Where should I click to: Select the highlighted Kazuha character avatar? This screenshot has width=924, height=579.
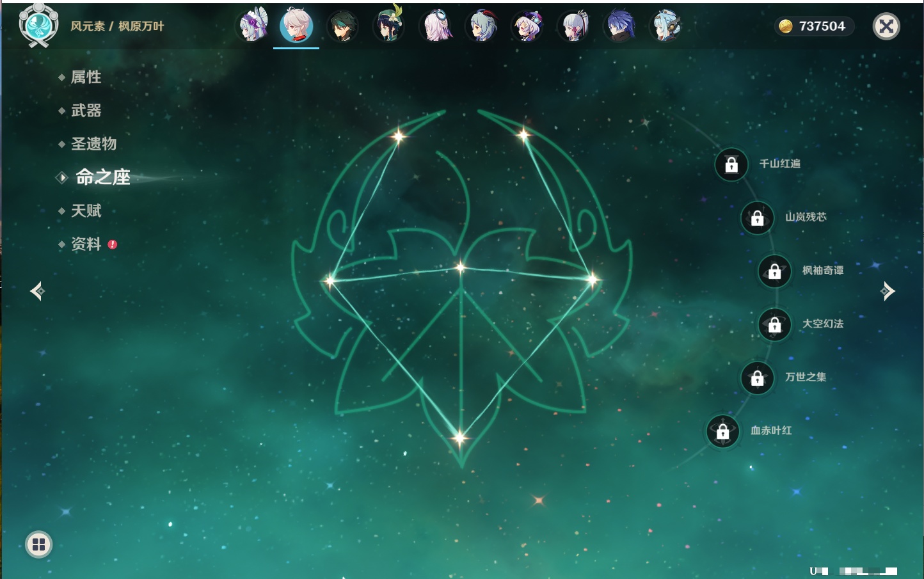(296, 26)
